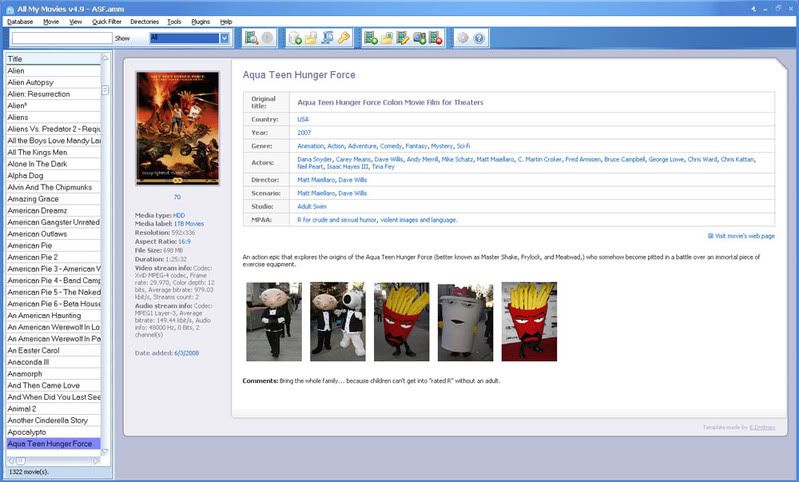The height and width of the screenshot is (482, 799).
Task: Click the USA country link
Action: click(x=303, y=119)
